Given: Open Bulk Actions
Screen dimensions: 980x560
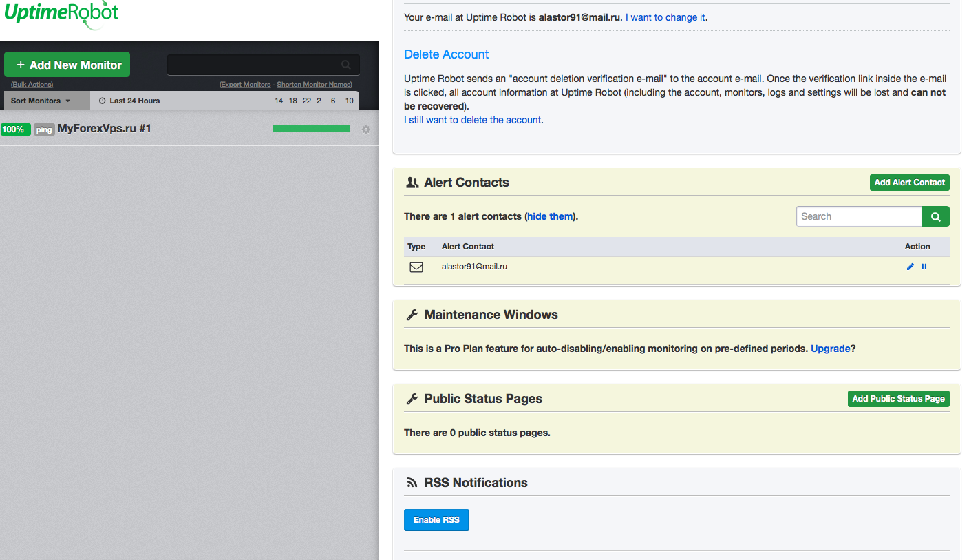Looking at the screenshot, I should (x=32, y=84).
